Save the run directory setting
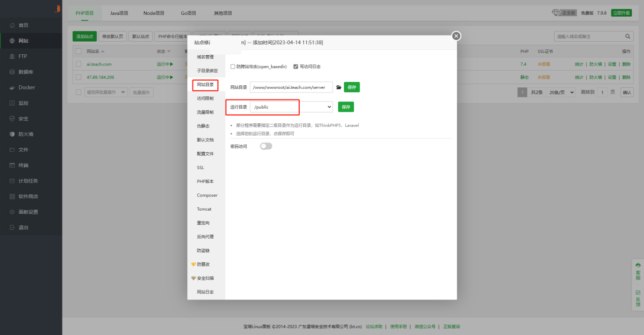 (346, 107)
